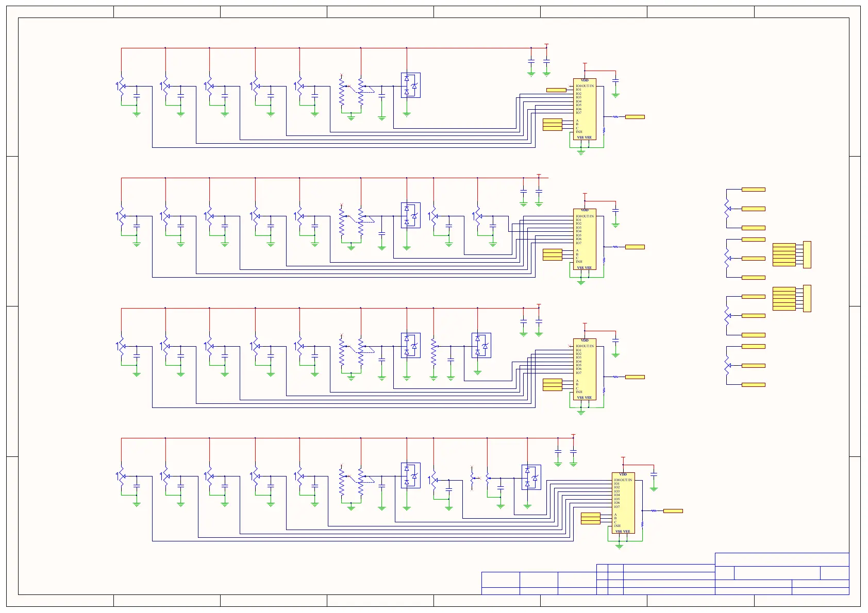Select the IO7 pin label on the top-row multiplexer
Image resolution: width=868 pixels, height=613 pixels.
click(578, 113)
